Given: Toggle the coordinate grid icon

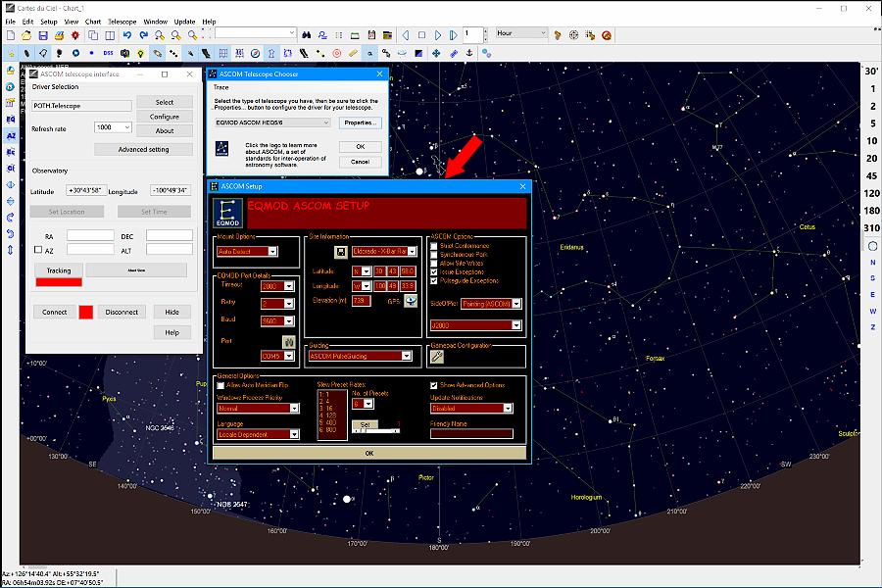Looking at the screenshot, I should (223, 54).
